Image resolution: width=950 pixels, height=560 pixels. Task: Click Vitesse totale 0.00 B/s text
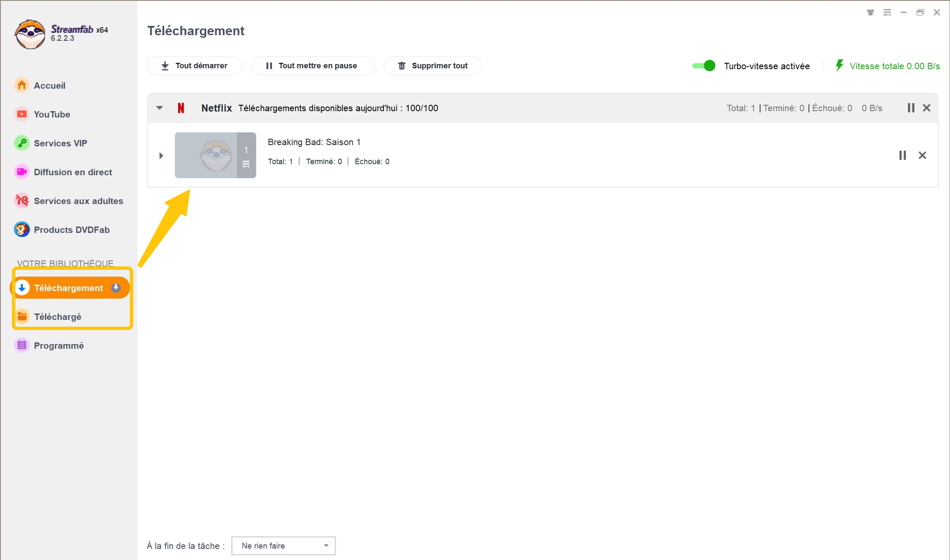[x=894, y=66]
